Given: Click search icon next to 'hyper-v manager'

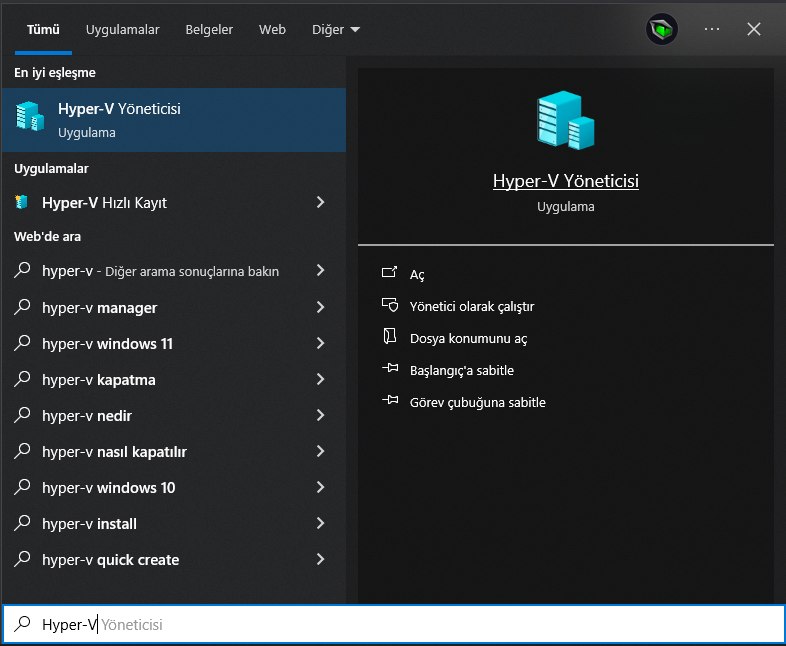Looking at the screenshot, I should point(22,307).
